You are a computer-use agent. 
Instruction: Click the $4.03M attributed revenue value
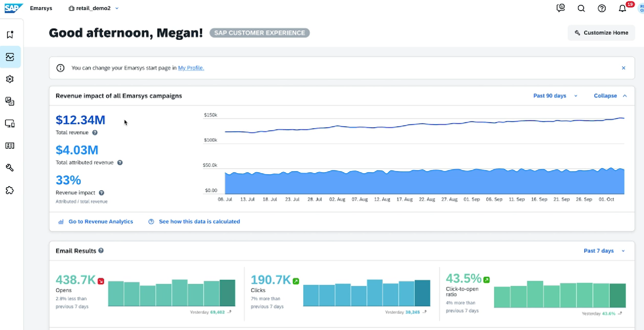pyautogui.click(x=77, y=150)
